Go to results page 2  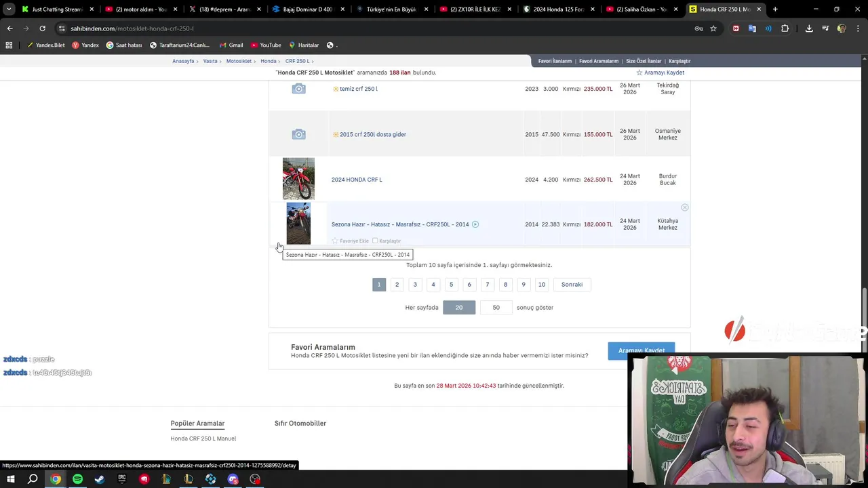[397, 285]
